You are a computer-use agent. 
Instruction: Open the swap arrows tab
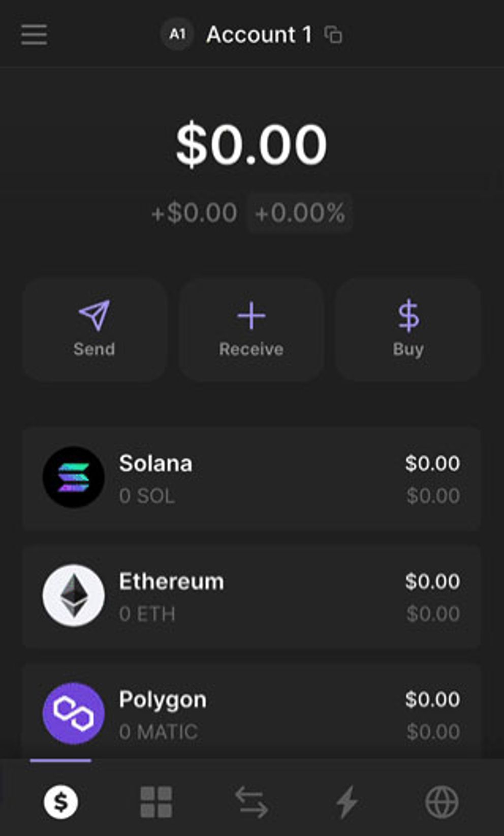point(251,802)
